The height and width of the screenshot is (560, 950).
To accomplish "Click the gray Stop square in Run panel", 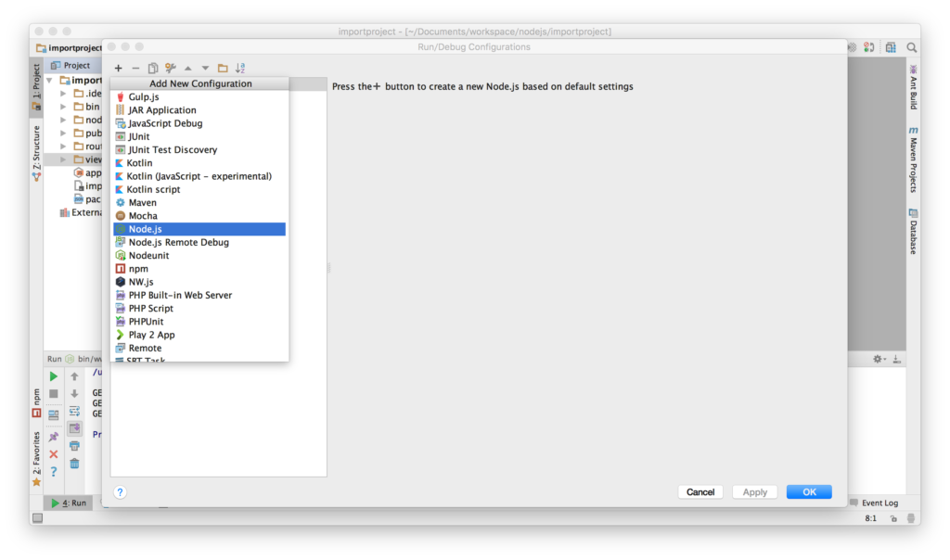I will (x=53, y=393).
